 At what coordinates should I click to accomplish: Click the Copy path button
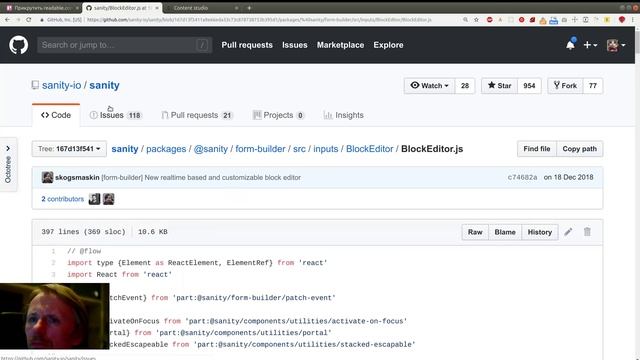point(580,149)
